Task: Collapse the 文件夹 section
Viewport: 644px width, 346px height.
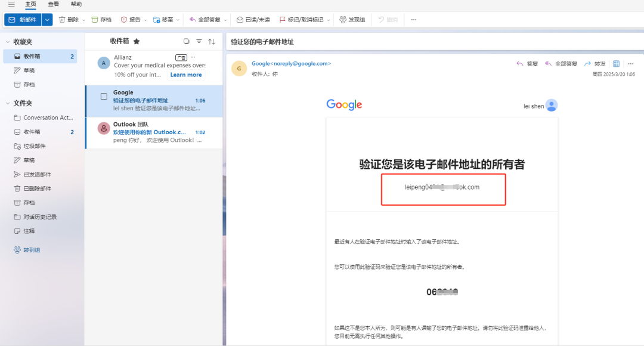Action: pos(8,103)
